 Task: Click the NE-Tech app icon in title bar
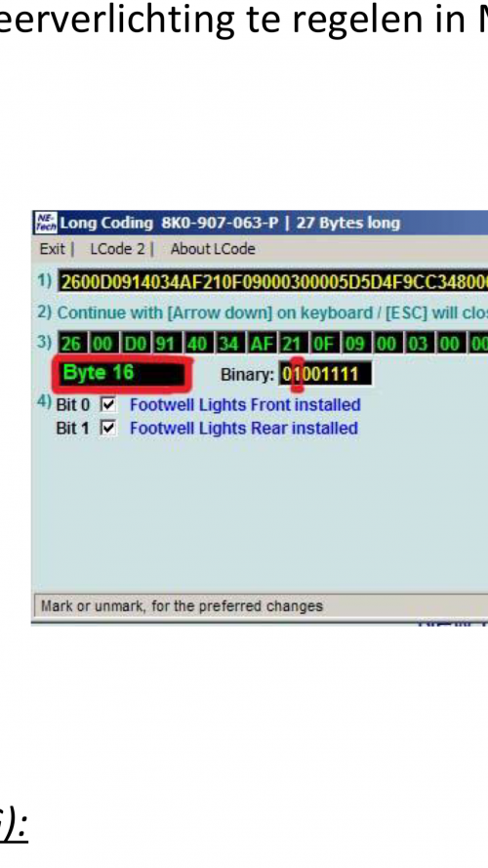(x=45, y=223)
